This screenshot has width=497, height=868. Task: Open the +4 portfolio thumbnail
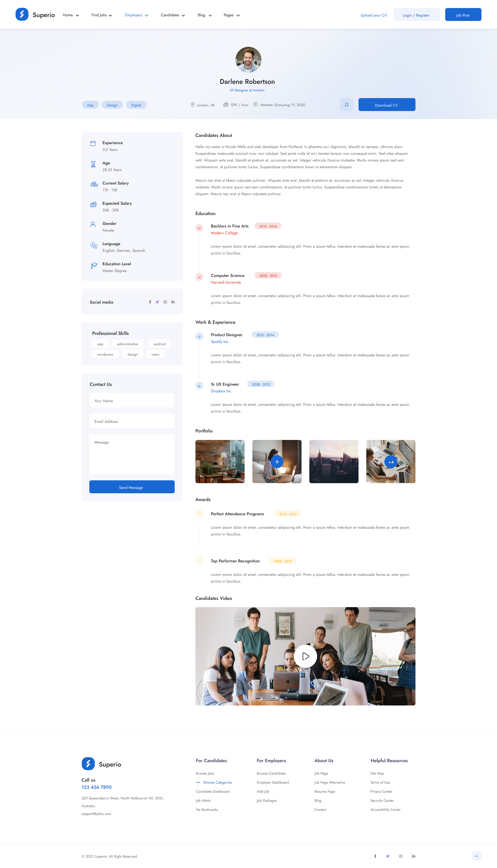tap(391, 462)
